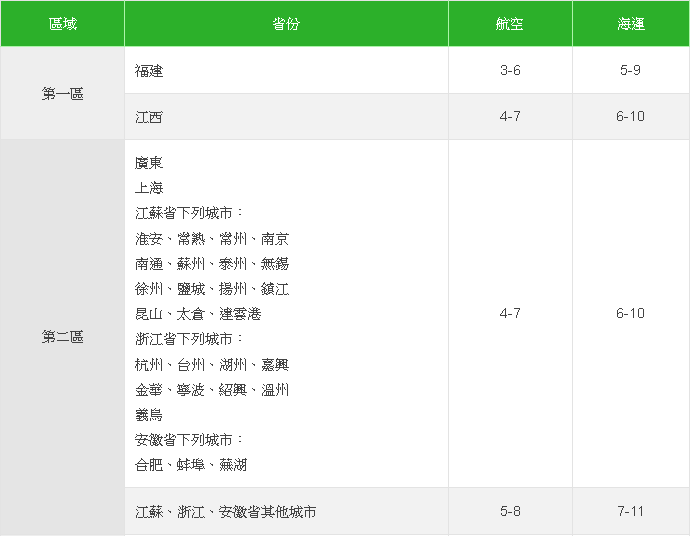Click the 3-6 air shipping value
691x536 pixels.
click(510, 71)
